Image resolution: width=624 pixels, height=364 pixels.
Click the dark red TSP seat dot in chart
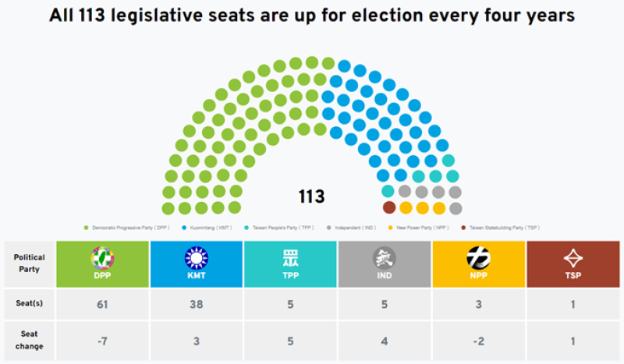389,208
